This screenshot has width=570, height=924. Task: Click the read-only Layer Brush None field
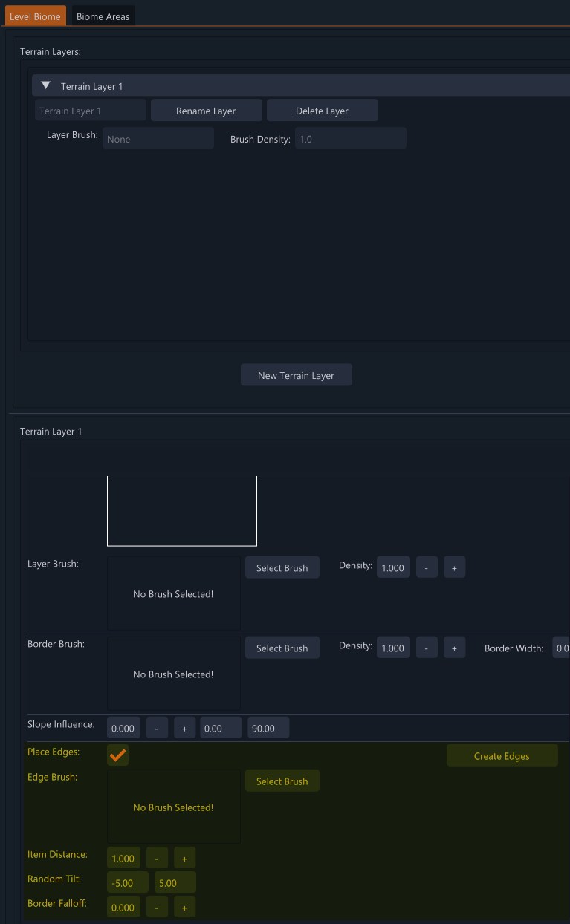tap(158, 139)
